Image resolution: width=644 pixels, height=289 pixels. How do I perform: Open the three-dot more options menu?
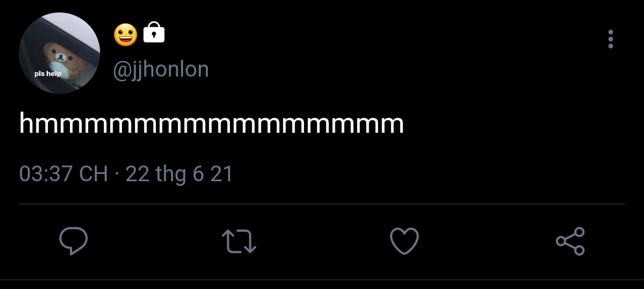click(x=611, y=39)
